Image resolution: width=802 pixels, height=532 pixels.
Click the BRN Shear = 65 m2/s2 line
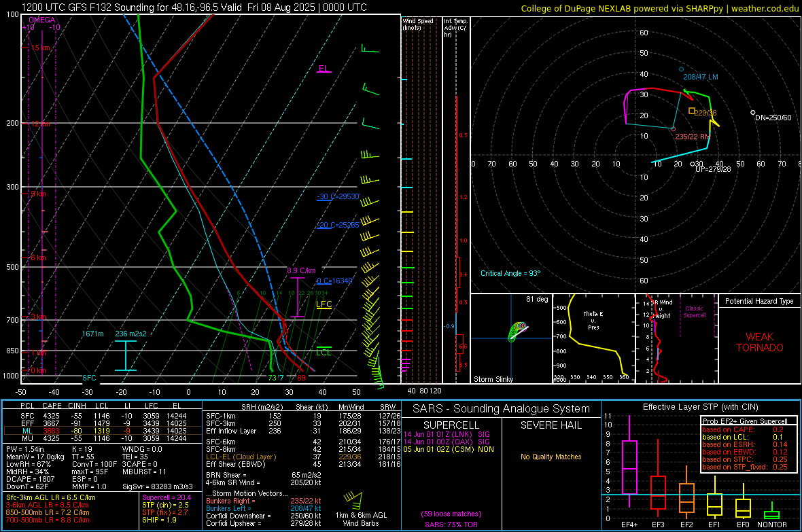click(x=264, y=475)
